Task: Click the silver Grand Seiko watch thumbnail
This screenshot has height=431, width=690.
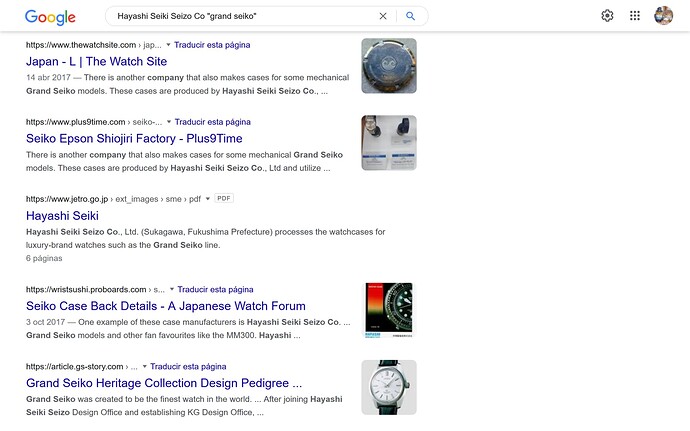Action: [x=389, y=387]
